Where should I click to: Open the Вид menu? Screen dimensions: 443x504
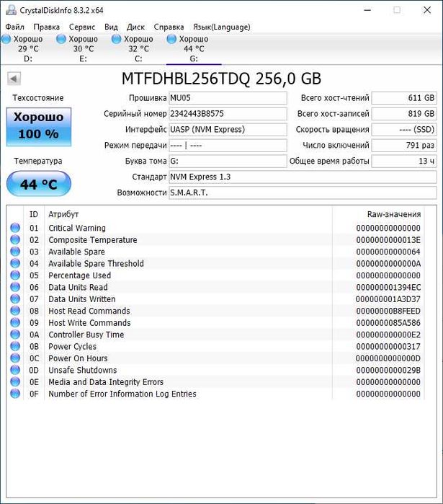coord(111,27)
